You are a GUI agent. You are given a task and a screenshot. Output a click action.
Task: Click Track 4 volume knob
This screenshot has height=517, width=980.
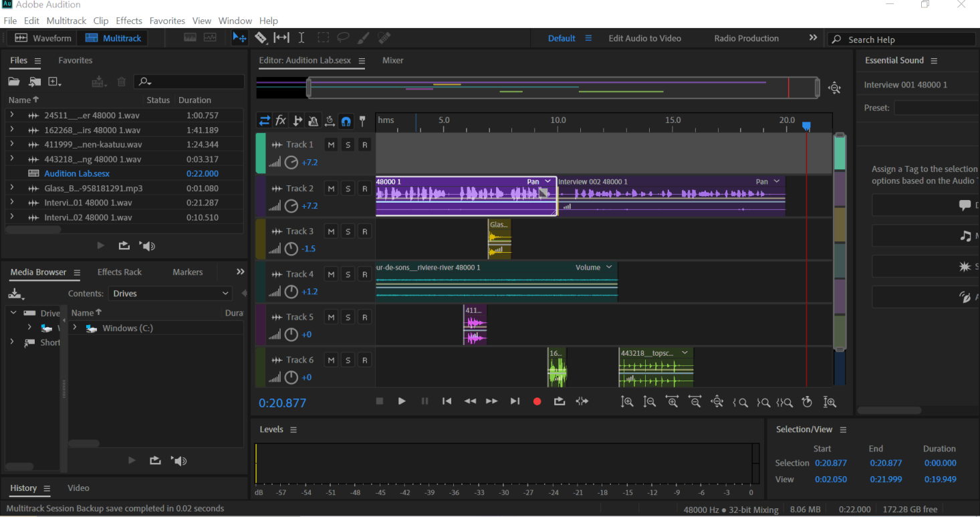tap(291, 292)
